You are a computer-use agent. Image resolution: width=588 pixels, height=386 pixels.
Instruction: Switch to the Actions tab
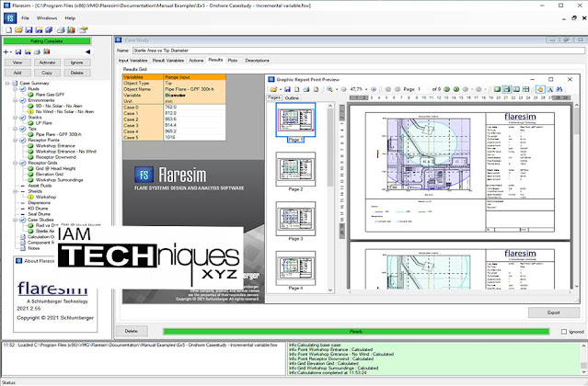(x=196, y=61)
